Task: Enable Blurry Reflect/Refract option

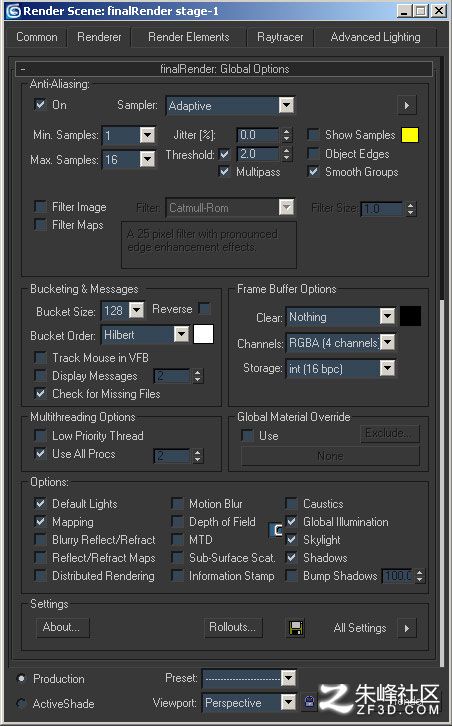Action: pyautogui.click(x=40, y=539)
